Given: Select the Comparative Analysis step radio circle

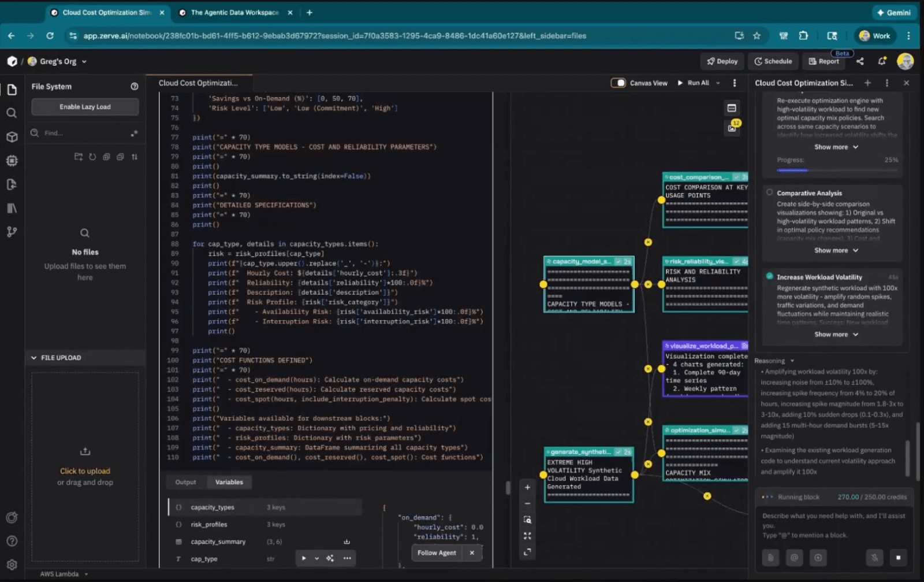Looking at the screenshot, I should (769, 192).
